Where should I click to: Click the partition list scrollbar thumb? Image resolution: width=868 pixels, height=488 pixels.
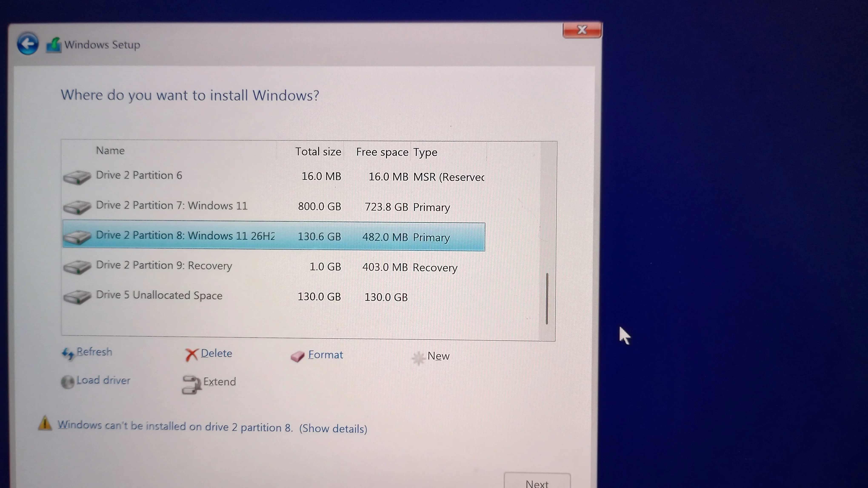coord(547,299)
